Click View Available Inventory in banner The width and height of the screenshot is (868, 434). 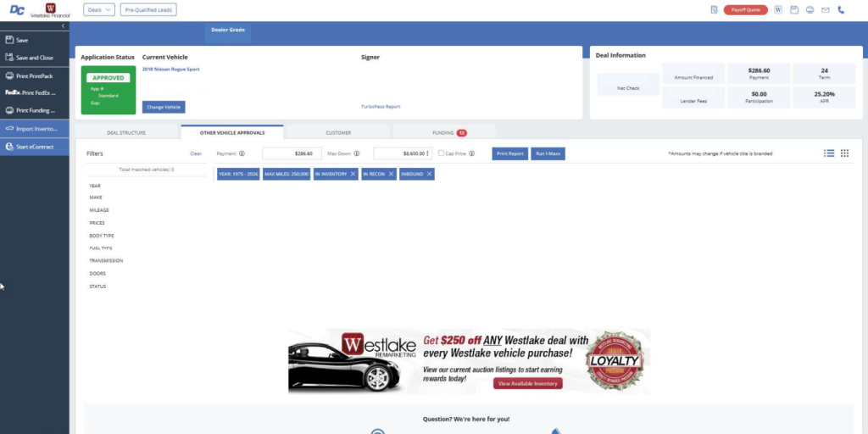click(x=527, y=383)
